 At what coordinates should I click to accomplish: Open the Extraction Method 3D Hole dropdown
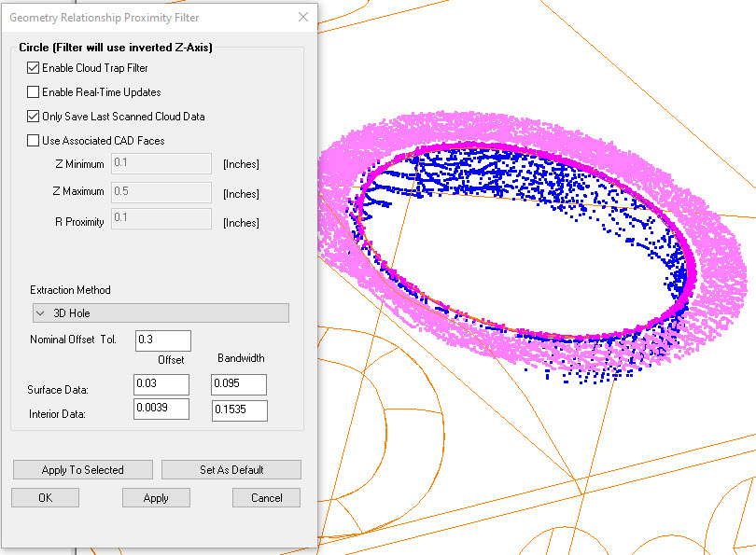tap(159, 312)
